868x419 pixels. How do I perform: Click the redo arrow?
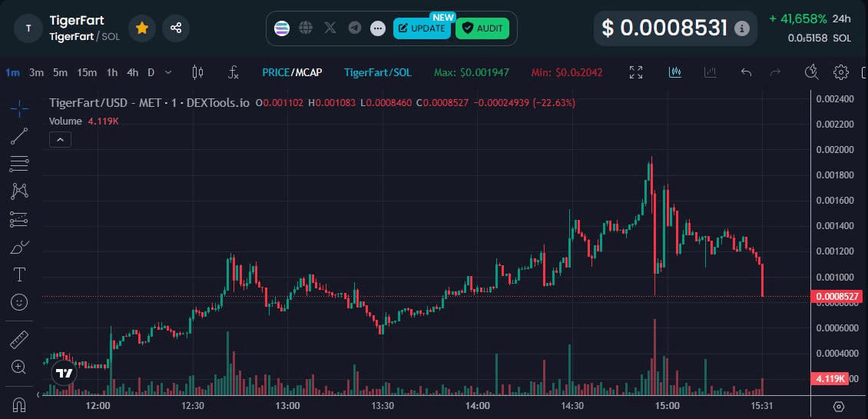click(x=776, y=72)
